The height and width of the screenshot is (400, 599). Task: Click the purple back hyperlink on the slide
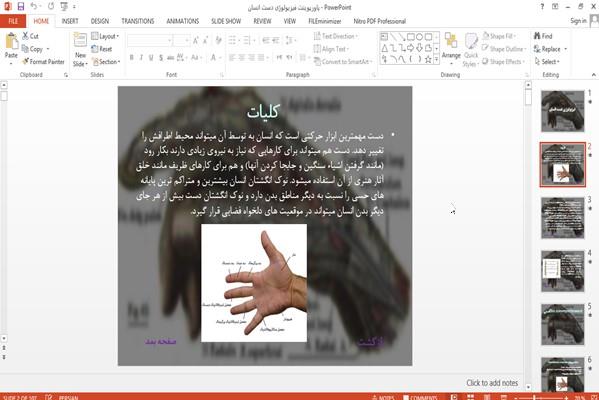point(371,342)
